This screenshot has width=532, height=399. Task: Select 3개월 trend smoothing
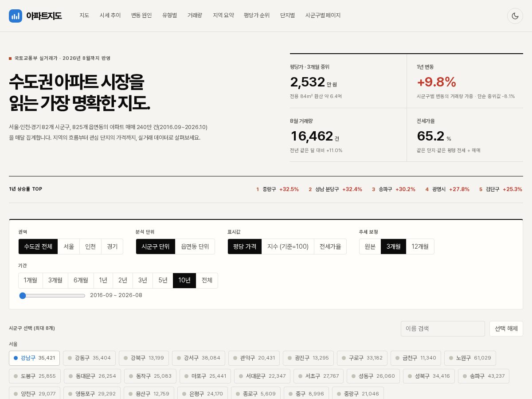pyautogui.click(x=394, y=246)
